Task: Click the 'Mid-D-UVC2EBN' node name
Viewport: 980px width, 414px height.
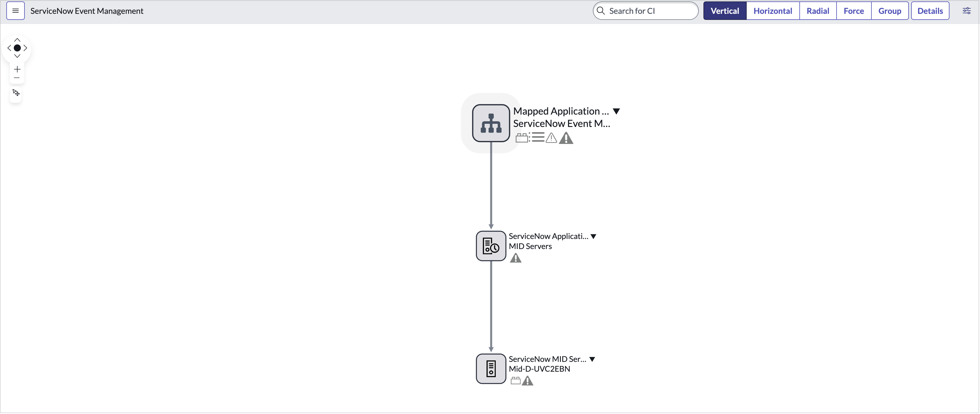Action: (x=539, y=369)
